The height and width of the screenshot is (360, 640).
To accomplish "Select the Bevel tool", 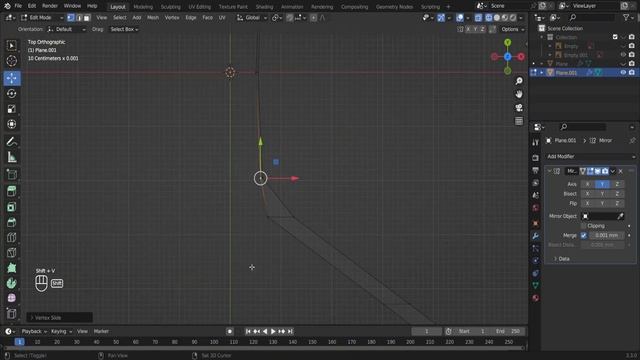I will point(11,222).
